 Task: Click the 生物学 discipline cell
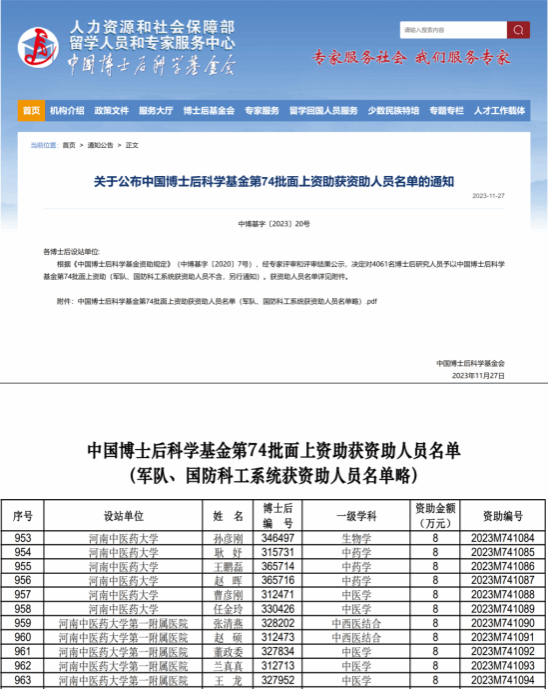tap(357, 539)
